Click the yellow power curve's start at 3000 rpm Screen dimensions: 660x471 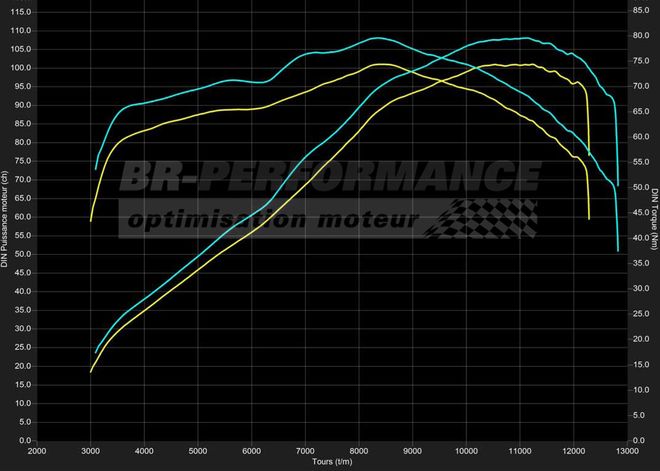point(91,372)
